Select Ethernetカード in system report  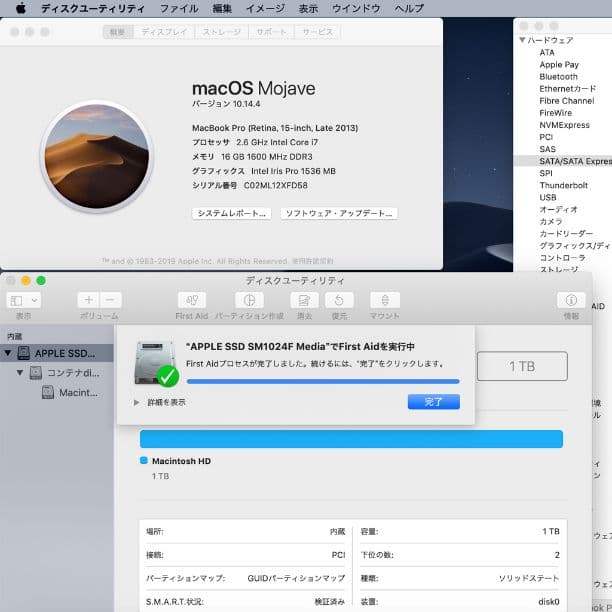[568, 89]
